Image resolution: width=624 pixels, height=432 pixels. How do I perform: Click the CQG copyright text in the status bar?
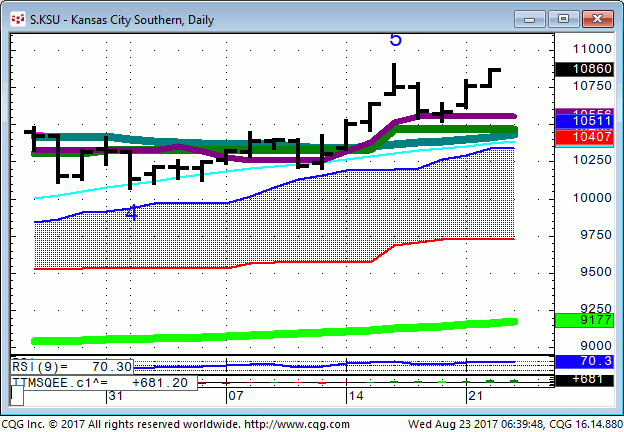175,424
